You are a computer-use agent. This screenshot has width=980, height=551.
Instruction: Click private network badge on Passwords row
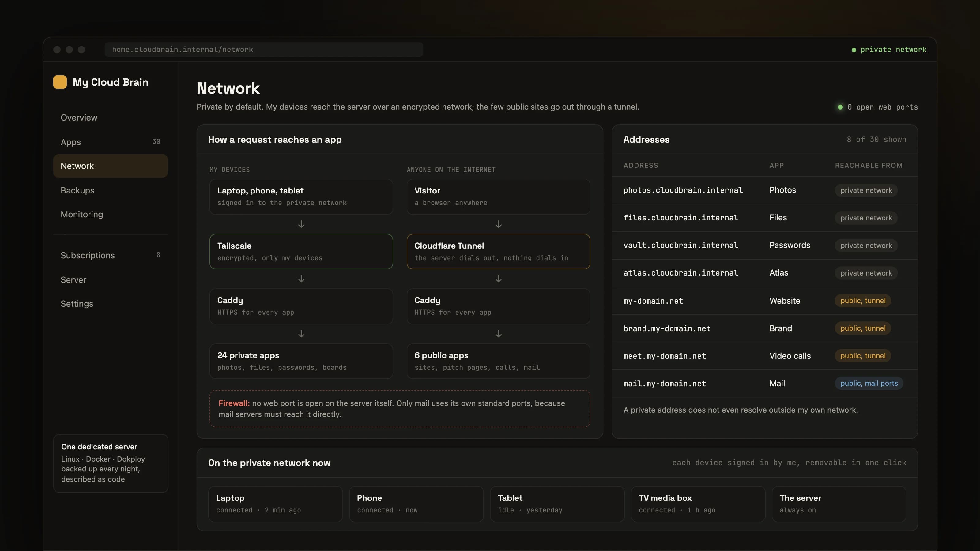(x=866, y=245)
